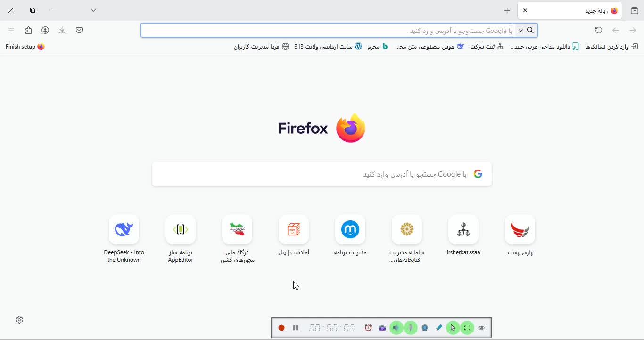Open the Firefox application menu (hamburger)

tap(11, 30)
